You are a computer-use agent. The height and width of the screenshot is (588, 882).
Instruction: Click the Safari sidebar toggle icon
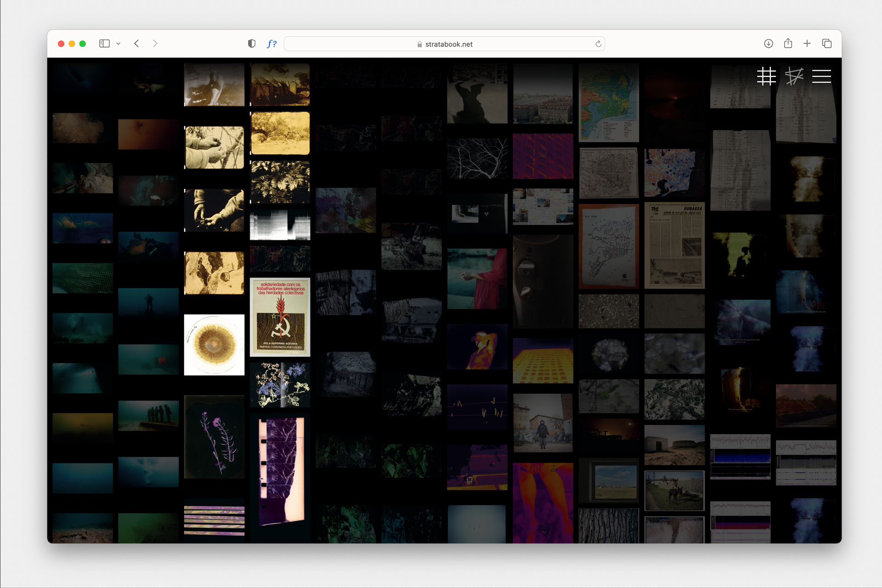click(x=104, y=44)
